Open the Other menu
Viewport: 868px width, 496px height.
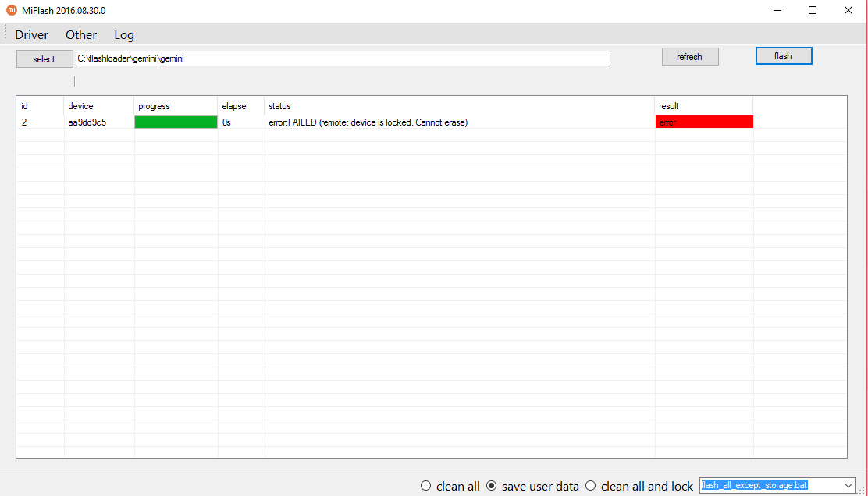point(81,34)
